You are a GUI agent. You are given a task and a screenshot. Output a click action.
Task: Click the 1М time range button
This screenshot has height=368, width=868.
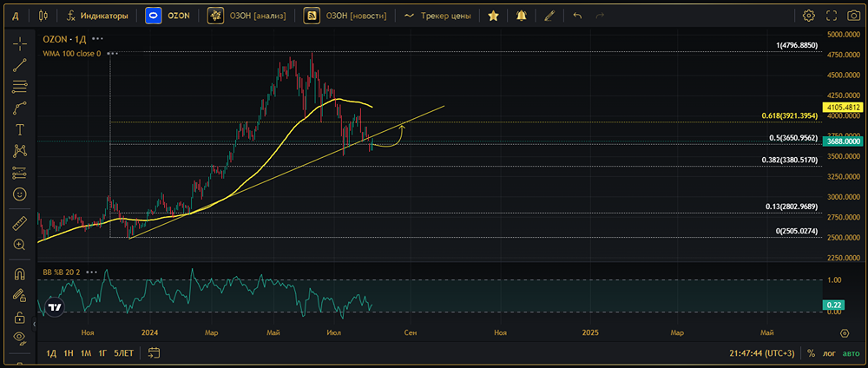[x=85, y=353]
